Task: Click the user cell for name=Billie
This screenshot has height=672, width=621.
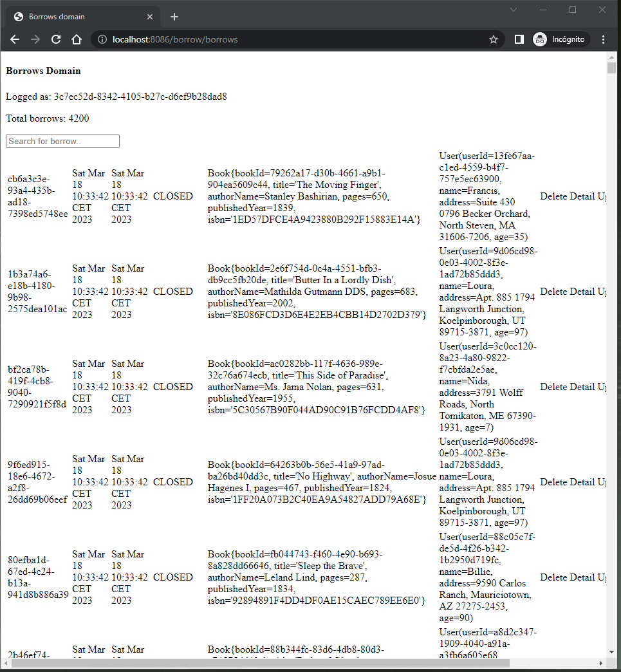Action: 487,577
